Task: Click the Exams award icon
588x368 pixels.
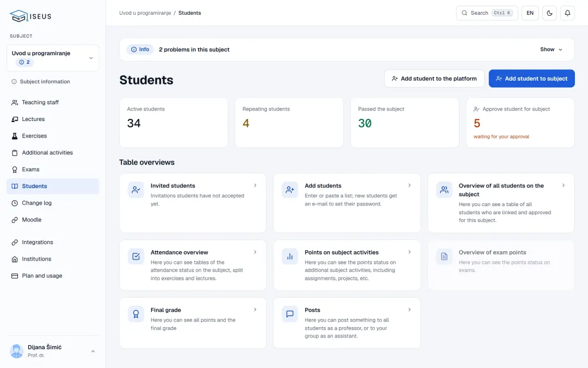Action: tap(15, 170)
